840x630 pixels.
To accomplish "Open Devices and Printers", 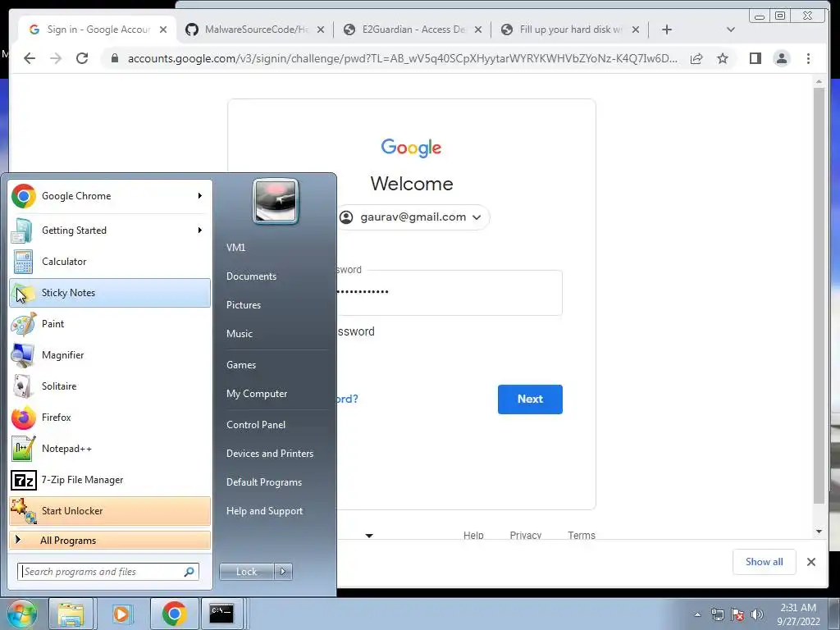I will pos(269,454).
